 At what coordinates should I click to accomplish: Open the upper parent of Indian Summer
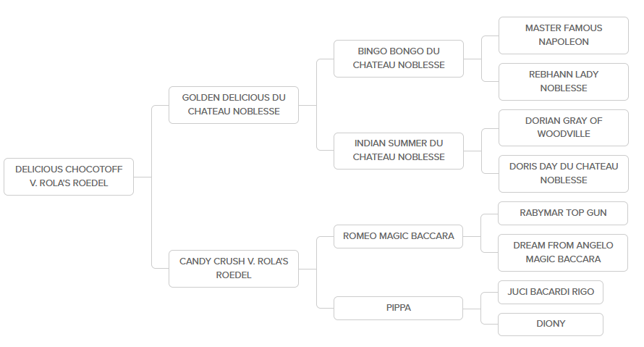pyautogui.click(x=563, y=127)
